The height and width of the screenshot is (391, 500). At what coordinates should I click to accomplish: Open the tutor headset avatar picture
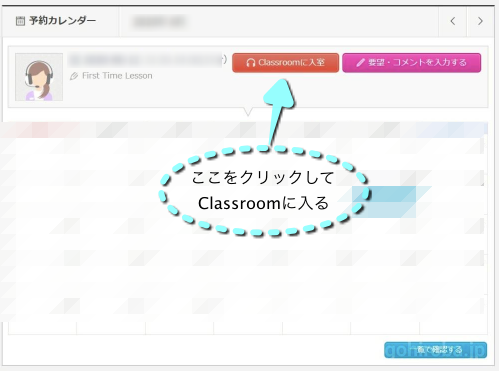click(x=39, y=77)
